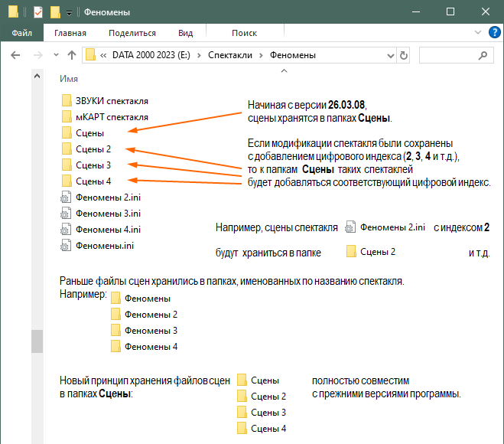Screen dimensions: 504x444
Task: Select Сцены 3 folder icon in Имя list
Action: tap(67, 165)
